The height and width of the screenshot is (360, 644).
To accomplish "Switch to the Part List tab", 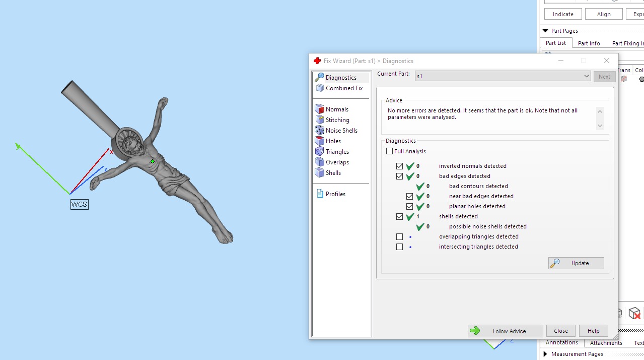I will pos(556,43).
